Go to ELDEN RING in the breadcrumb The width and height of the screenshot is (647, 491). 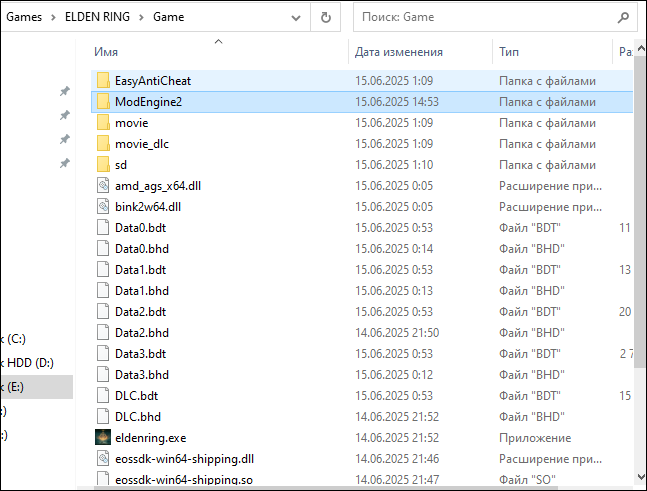[97, 17]
